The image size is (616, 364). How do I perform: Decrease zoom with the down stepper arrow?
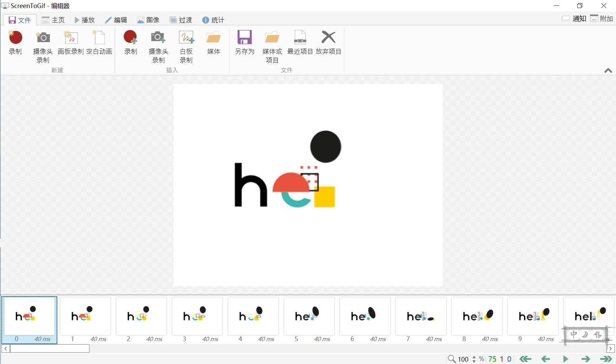click(x=474, y=361)
